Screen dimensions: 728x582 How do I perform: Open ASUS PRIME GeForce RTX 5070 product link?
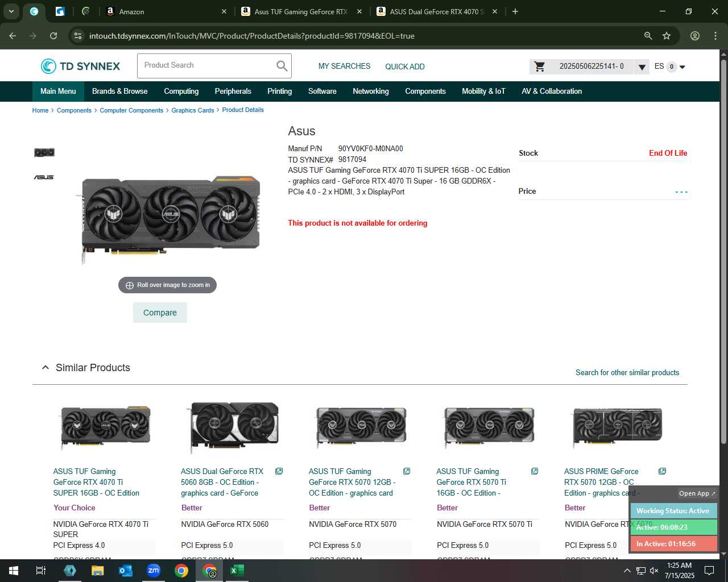601,482
